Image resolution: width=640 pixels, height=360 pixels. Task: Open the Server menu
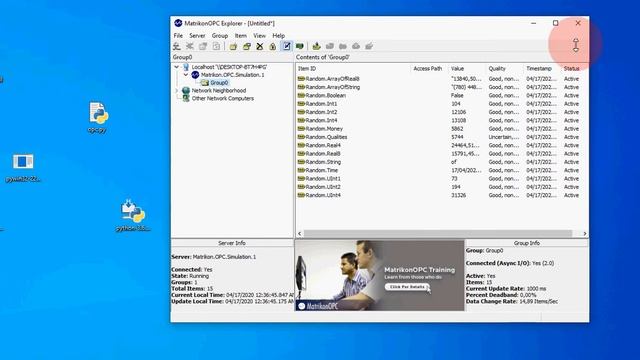(x=197, y=36)
